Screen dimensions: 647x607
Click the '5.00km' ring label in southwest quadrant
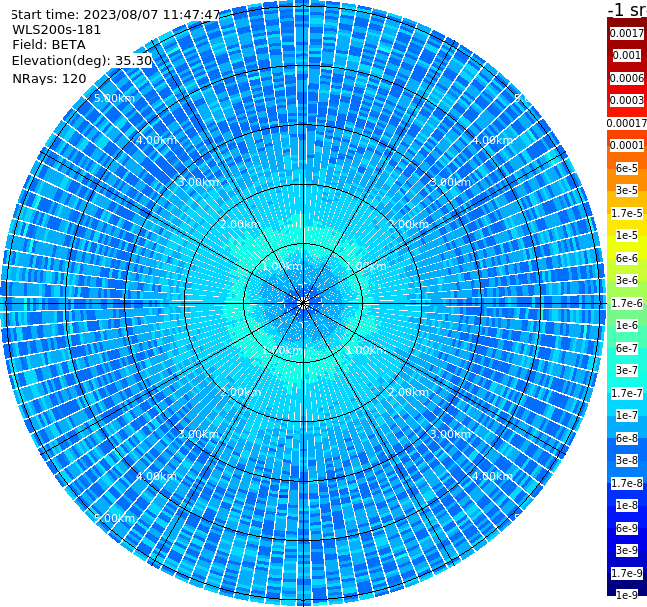pyautogui.click(x=114, y=518)
